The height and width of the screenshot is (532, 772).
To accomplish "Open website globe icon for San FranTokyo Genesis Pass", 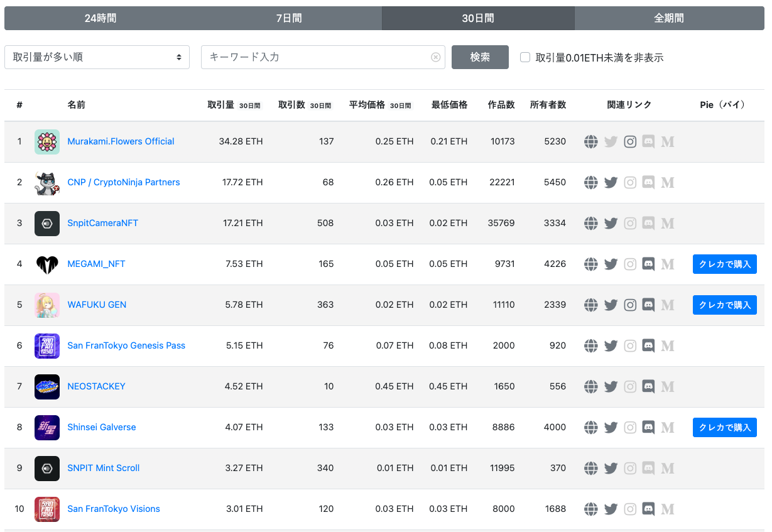I will pyautogui.click(x=590, y=345).
